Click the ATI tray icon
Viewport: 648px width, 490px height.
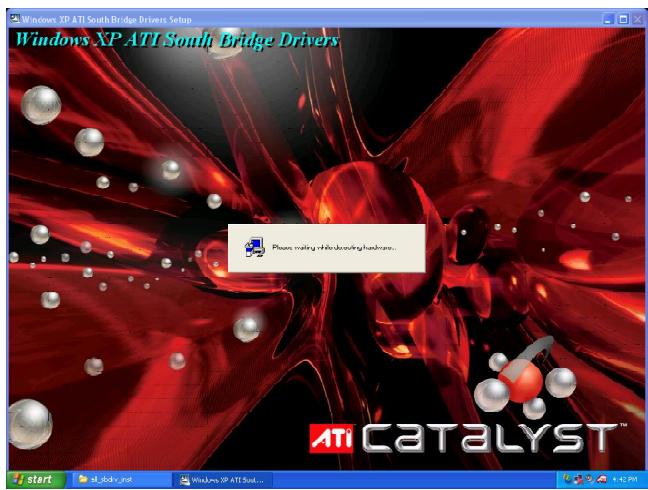pyautogui.click(x=602, y=479)
